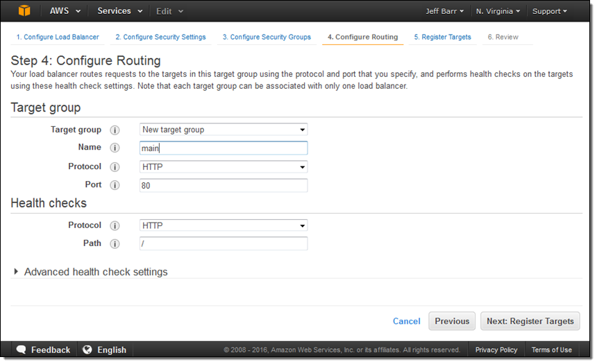The width and height of the screenshot is (597, 364).
Task: Click the Feedback speech bubble icon
Action: (x=22, y=350)
